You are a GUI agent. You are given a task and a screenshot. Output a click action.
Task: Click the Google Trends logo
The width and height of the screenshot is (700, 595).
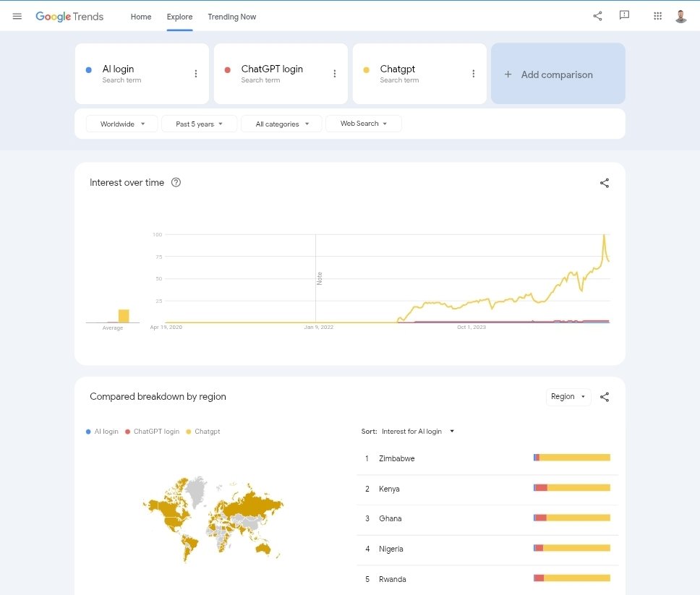pos(69,17)
